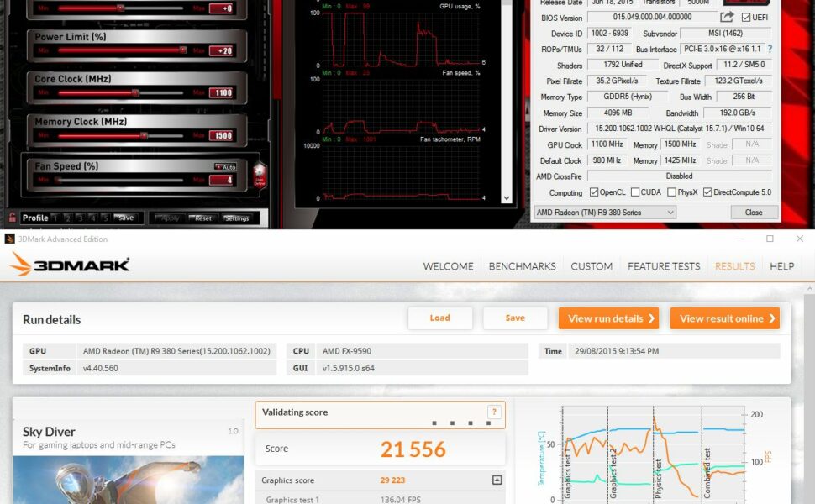Image resolution: width=815 pixels, height=504 pixels.
Task: Click the overall score 21 556
Action: click(x=413, y=449)
